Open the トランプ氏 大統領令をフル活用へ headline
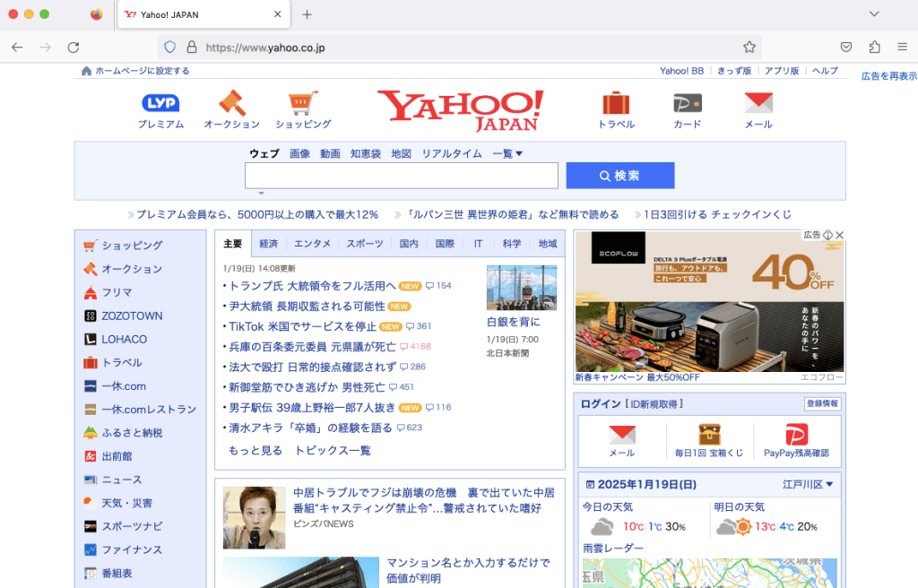Viewport: 918px width, 588px height. pyautogui.click(x=312, y=286)
